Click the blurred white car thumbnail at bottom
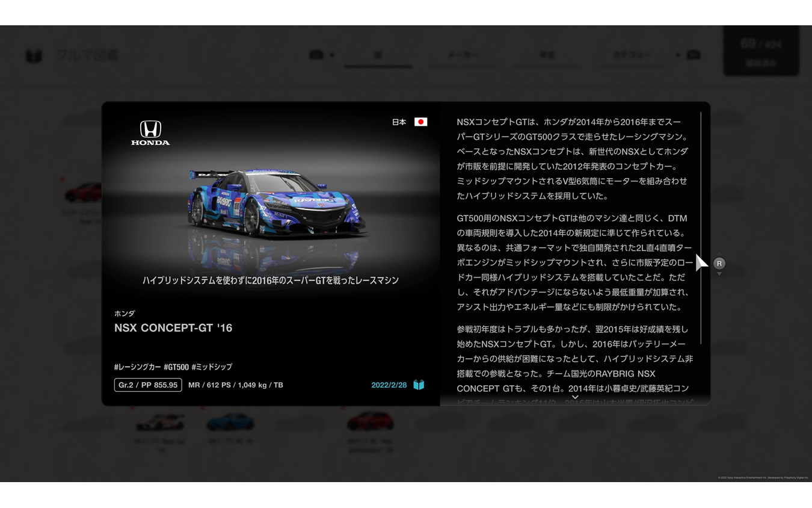Viewport: 812px width, 508px height. coord(159,422)
